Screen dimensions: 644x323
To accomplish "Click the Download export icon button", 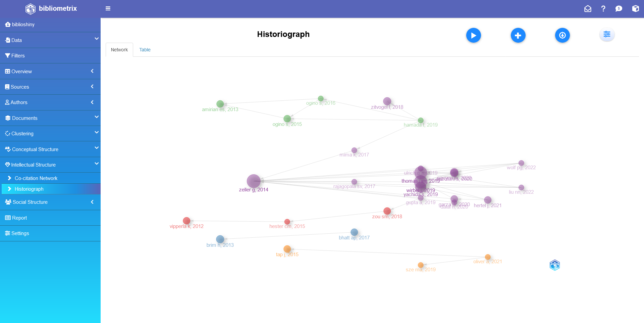I will coord(562,35).
